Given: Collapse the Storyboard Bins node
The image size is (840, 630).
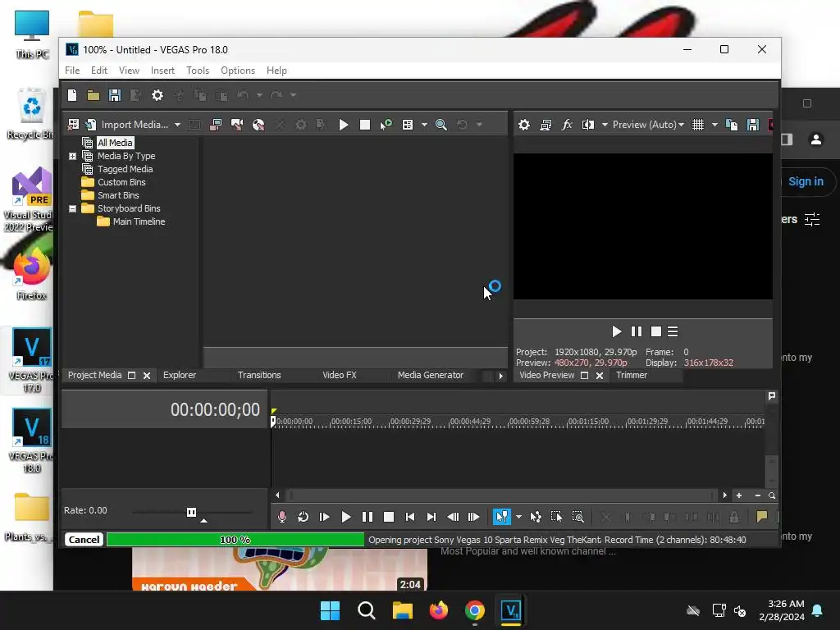Looking at the screenshot, I should (72, 208).
